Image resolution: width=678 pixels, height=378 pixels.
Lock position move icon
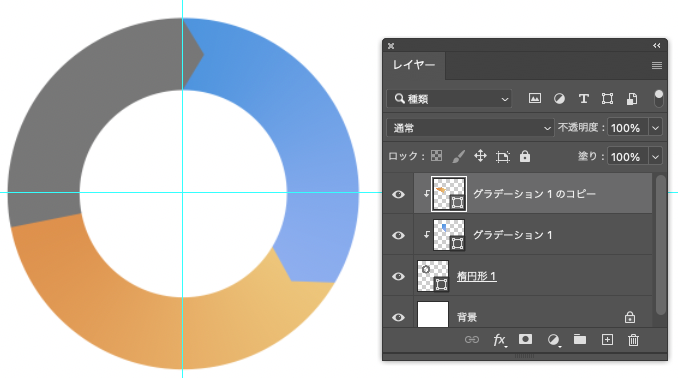click(480, 156)
